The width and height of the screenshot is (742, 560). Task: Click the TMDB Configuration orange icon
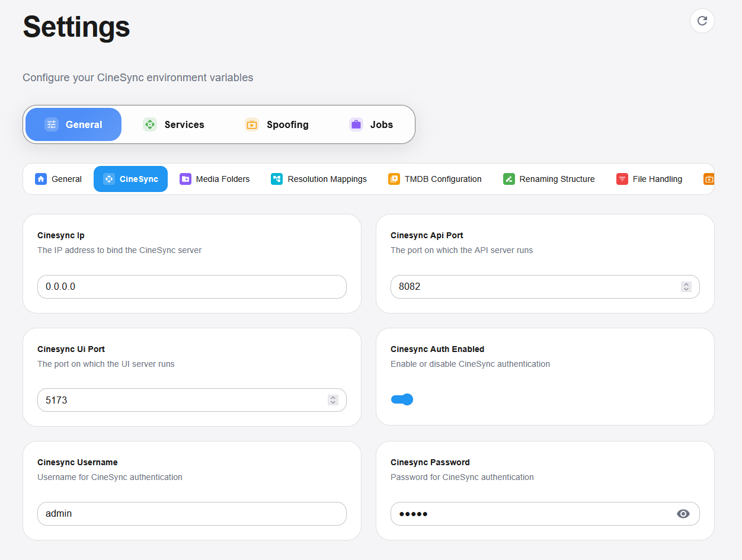(x=394, y=179)
